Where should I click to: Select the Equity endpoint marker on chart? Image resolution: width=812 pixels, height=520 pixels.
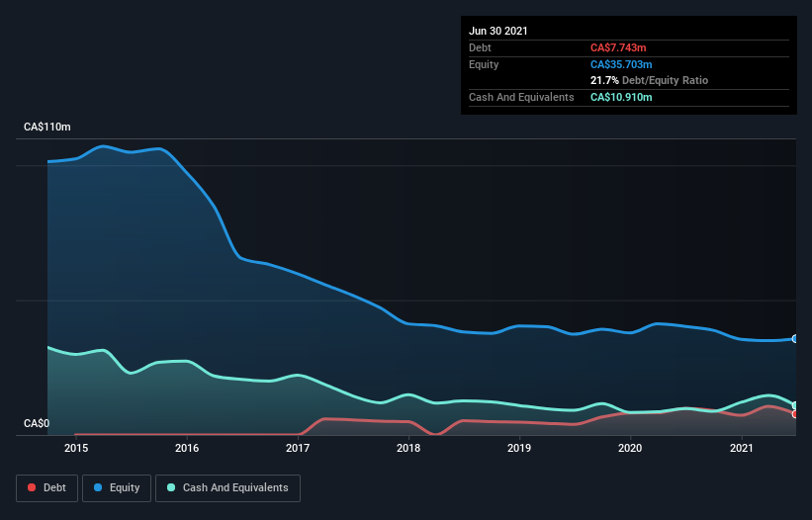tap(795, 339)
